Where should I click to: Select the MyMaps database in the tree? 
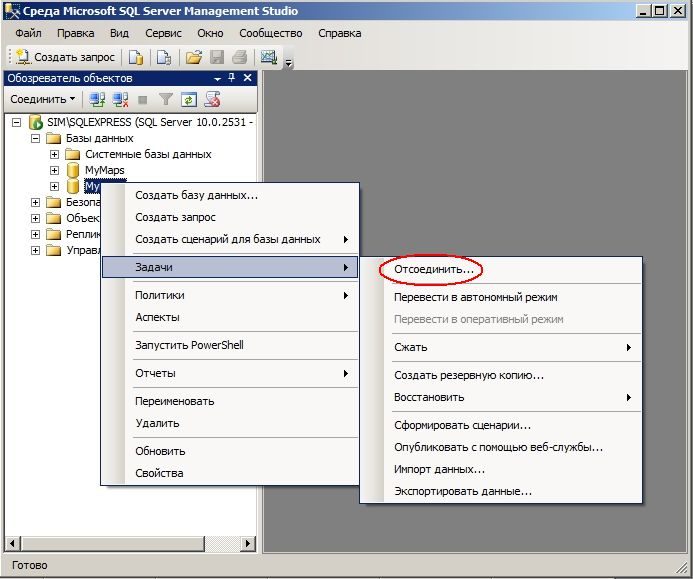pyautogui.click(x=105, y=170)
